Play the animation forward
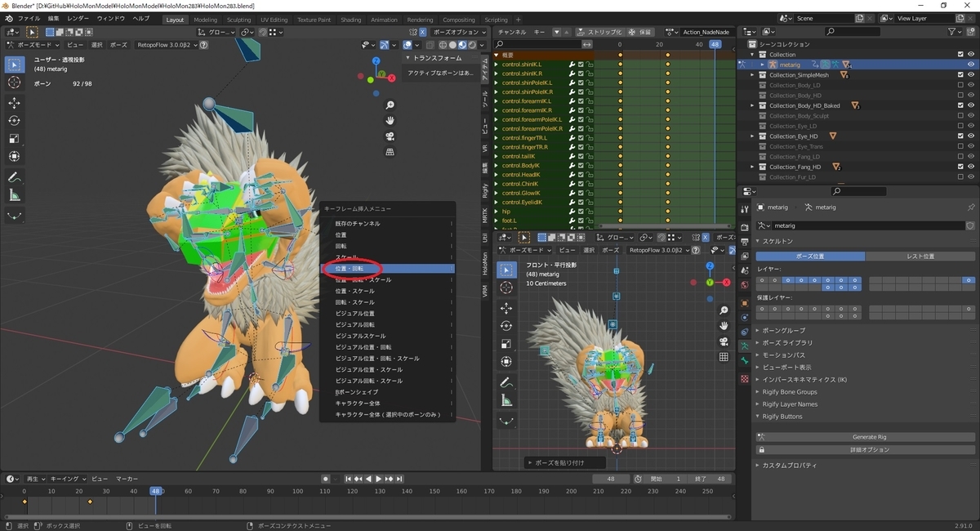 [378, 479]
